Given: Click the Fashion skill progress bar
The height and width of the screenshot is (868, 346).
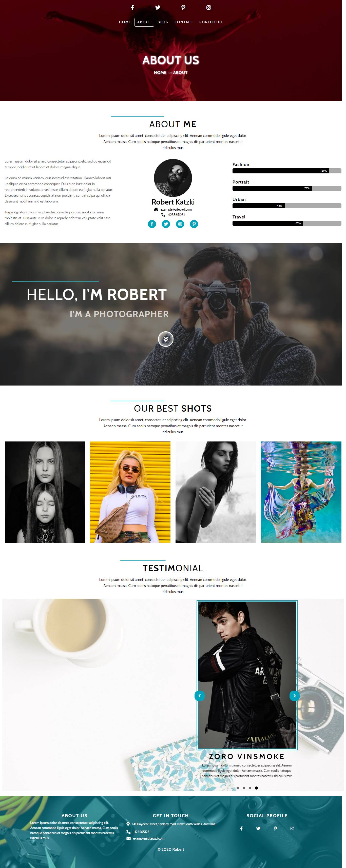Looking at the screenshot, I should [x=287, y=171].
